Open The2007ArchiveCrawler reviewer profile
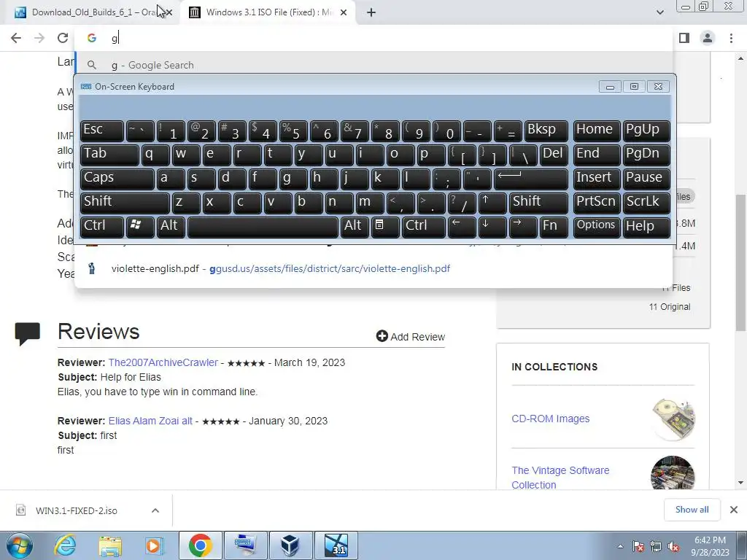747x560 pixels. pos(163,362)
